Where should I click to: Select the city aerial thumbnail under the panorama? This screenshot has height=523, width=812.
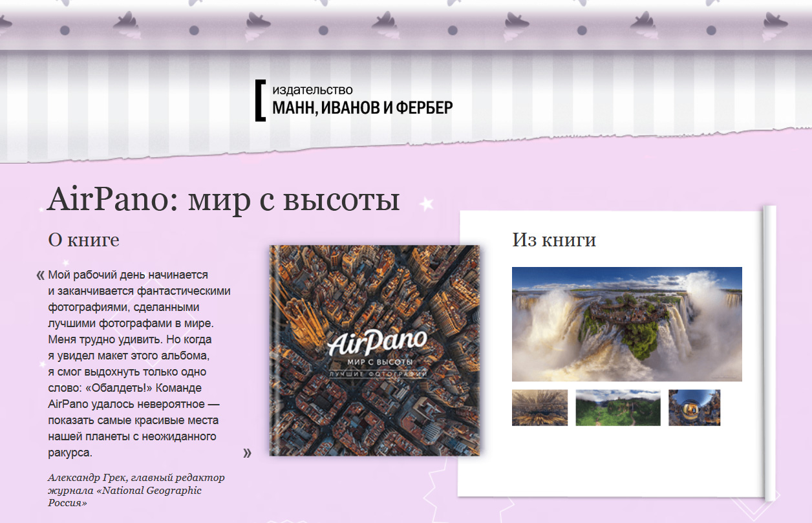(x=540, y=407)
